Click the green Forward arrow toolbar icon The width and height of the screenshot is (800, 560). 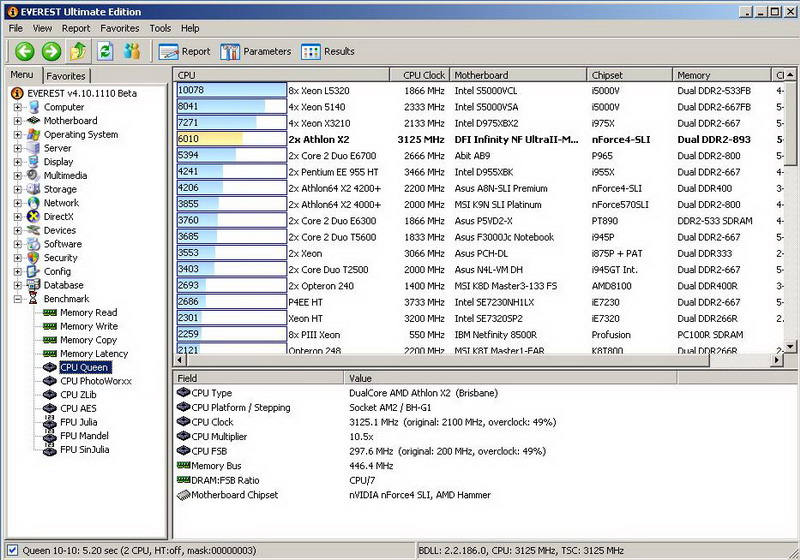pyautogui.click(x=52, y=51)
